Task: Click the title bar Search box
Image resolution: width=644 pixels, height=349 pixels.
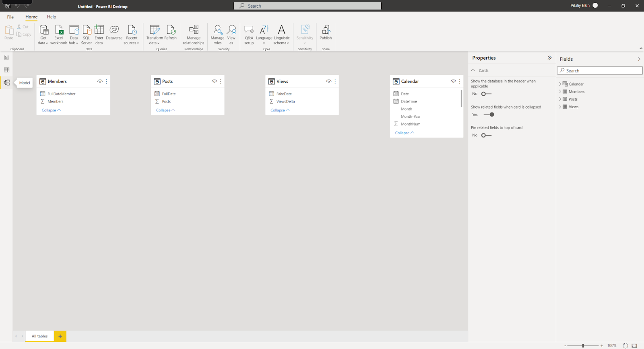Action: tap(308, 6)
